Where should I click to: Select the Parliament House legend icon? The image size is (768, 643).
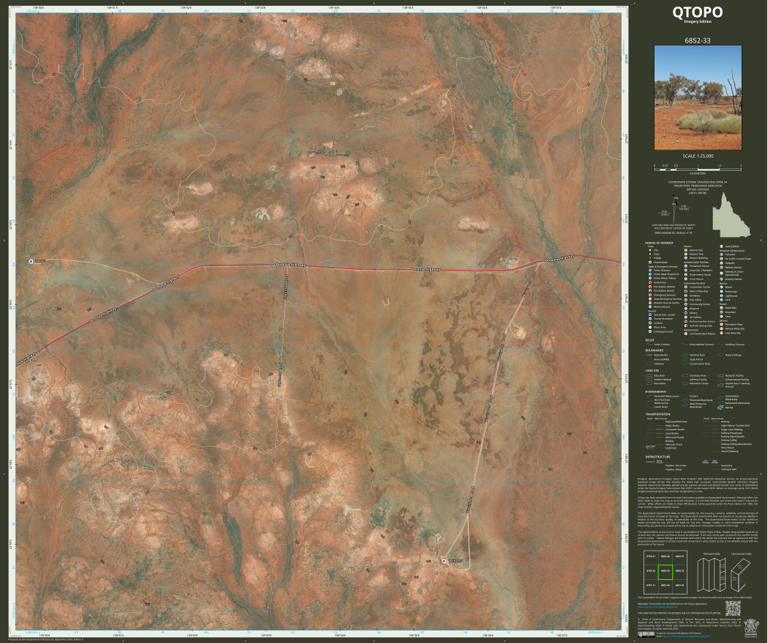(686, 266)
